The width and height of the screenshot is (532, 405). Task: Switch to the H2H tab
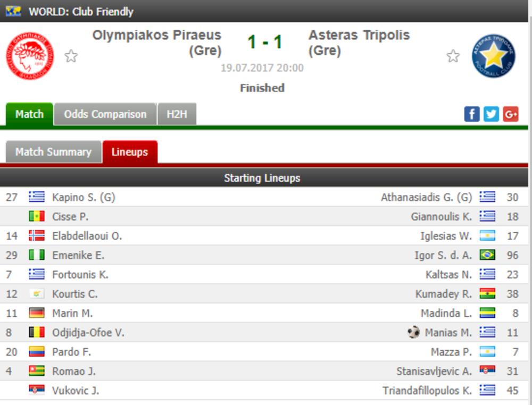tap(177, 114)
